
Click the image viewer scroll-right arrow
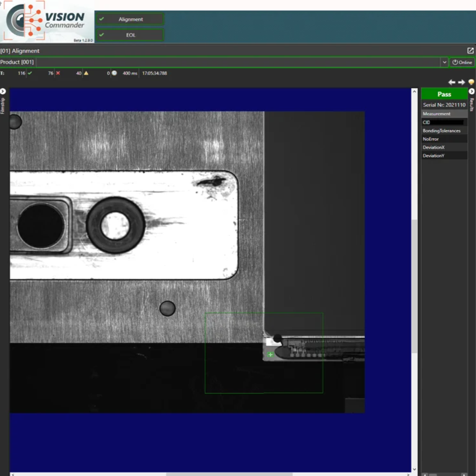pyautogui.click(x=408, y=474)
